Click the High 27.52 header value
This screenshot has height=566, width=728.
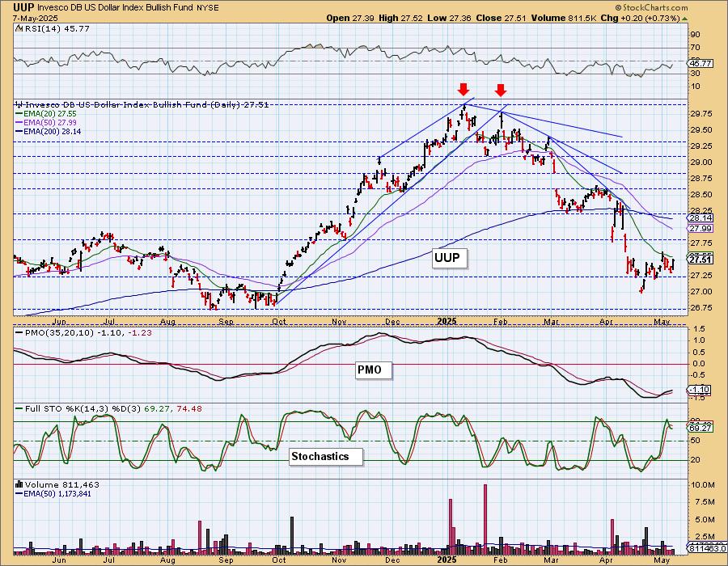pyautogui.click(x=401, y=18)
